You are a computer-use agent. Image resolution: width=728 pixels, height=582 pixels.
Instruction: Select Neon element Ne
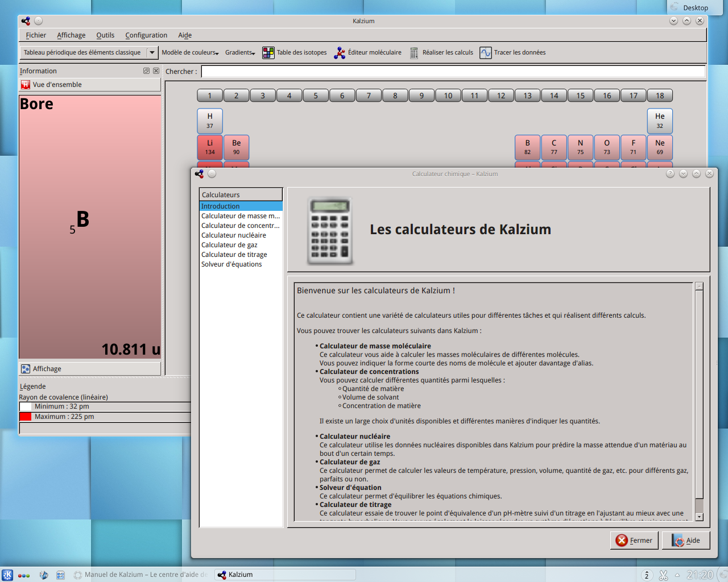pos(660,147)
